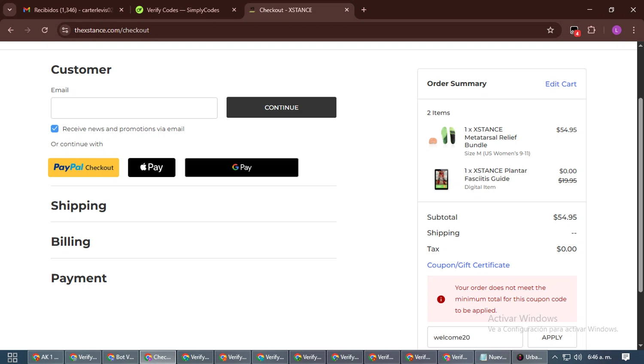This screenshot has height=364, width=644.
Task: Toggle the Coupon/Gift Certificate link
Action: click(x=468, y=265)
